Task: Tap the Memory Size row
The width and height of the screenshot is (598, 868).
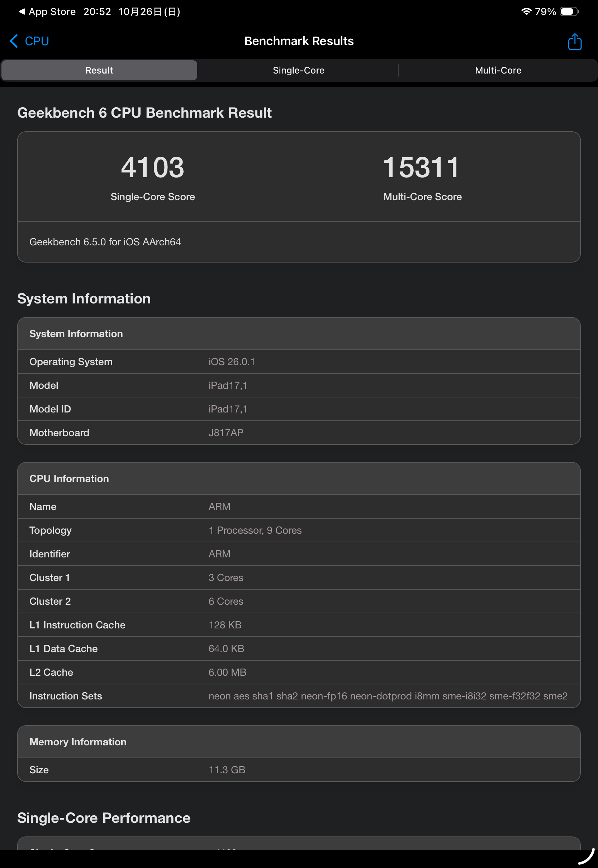Action: (299, 769)
